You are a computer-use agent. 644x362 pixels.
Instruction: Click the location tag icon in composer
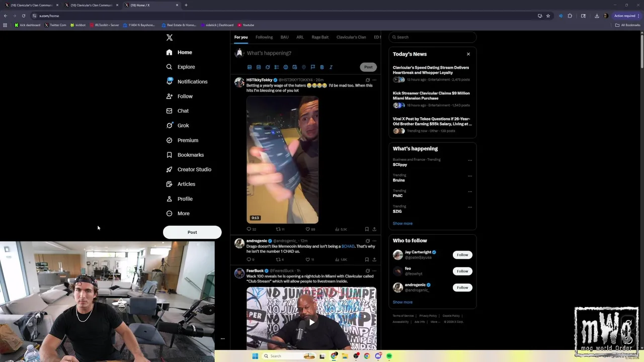pyautogui.click(x=304, y=67)
